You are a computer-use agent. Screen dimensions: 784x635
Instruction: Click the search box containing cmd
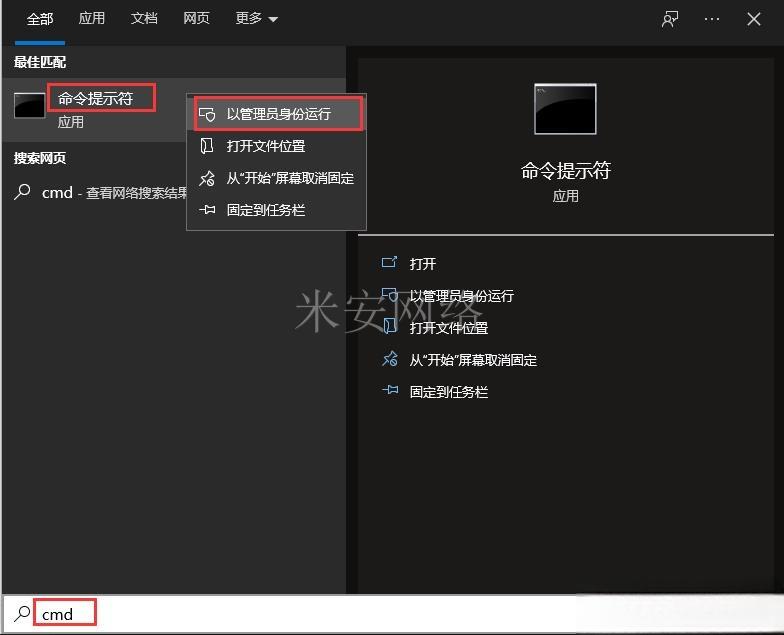click(392, 614)
